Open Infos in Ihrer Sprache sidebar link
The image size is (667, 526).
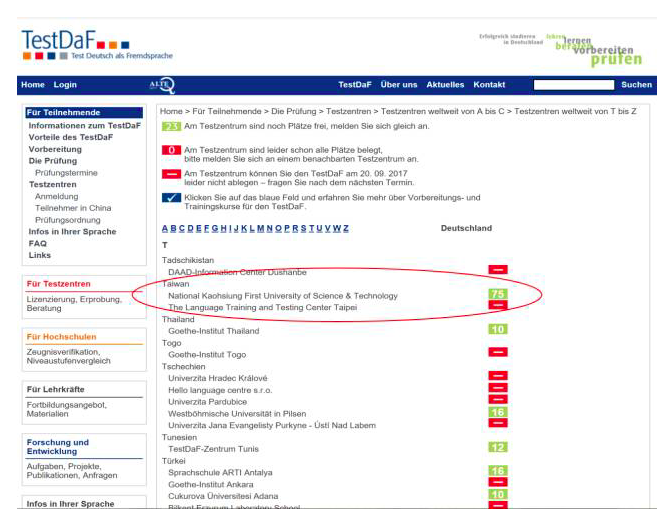point(72,232)
